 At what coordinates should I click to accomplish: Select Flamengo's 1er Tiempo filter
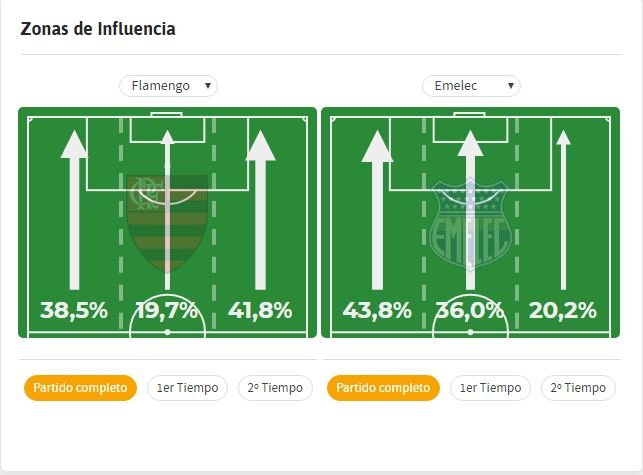pos(187,388)
